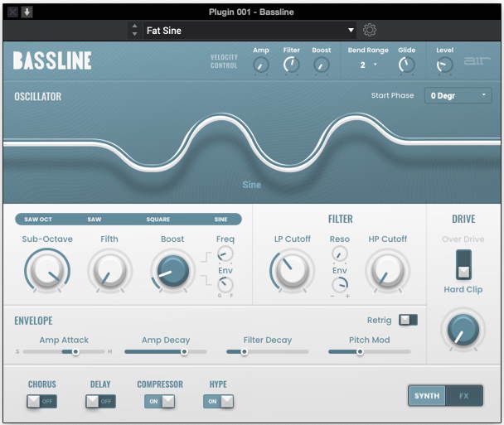Open the Bend Range value dropdown

368,65
